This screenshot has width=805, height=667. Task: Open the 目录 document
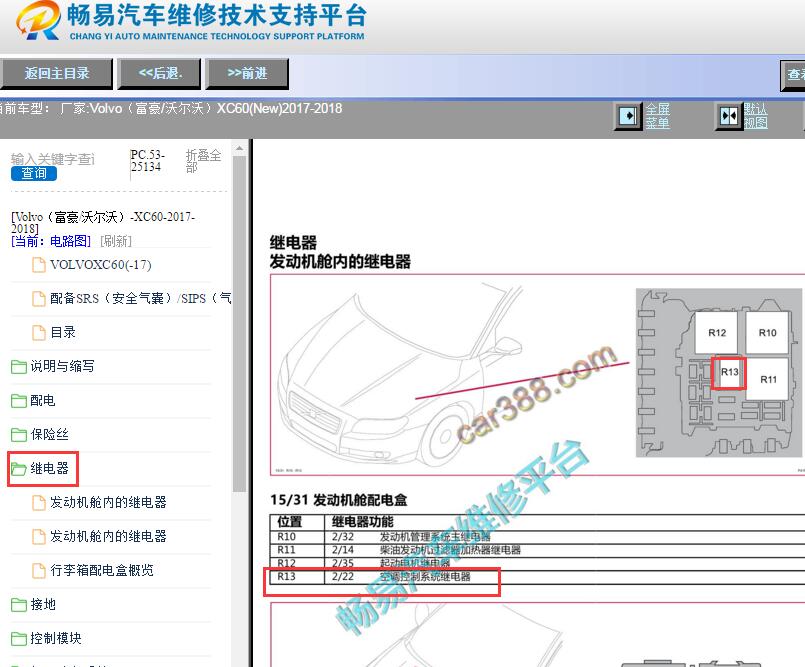63,332
